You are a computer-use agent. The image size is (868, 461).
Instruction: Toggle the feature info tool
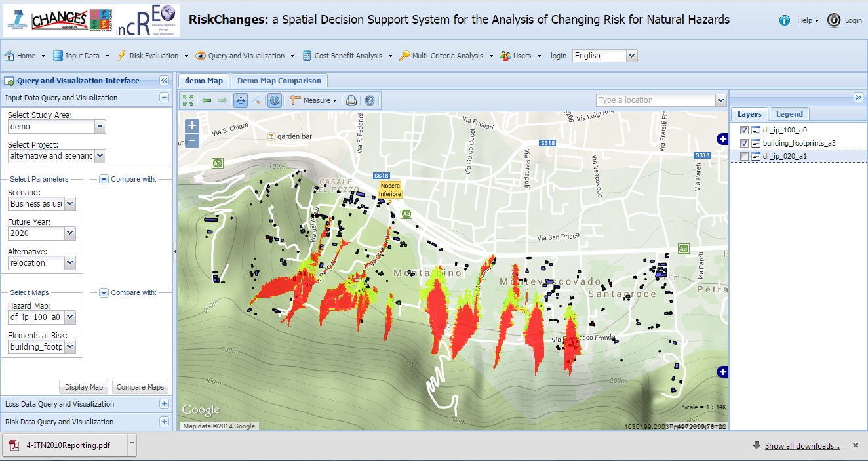click(275, 100)
